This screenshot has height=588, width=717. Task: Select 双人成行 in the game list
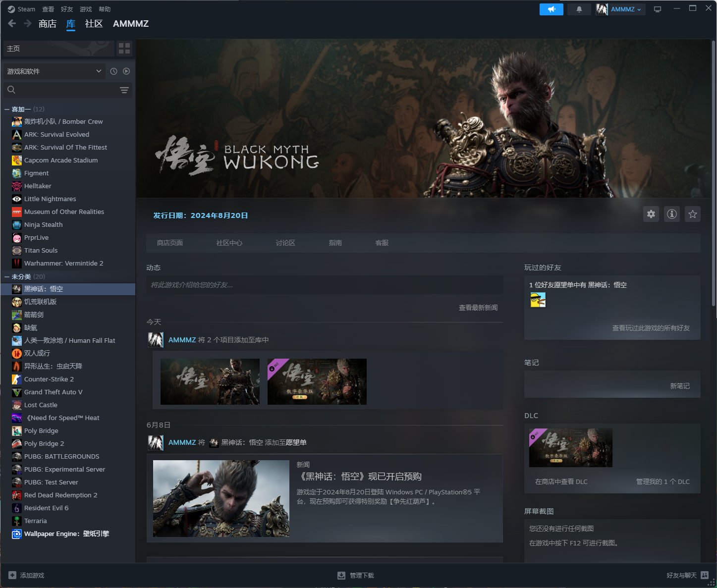68,353
